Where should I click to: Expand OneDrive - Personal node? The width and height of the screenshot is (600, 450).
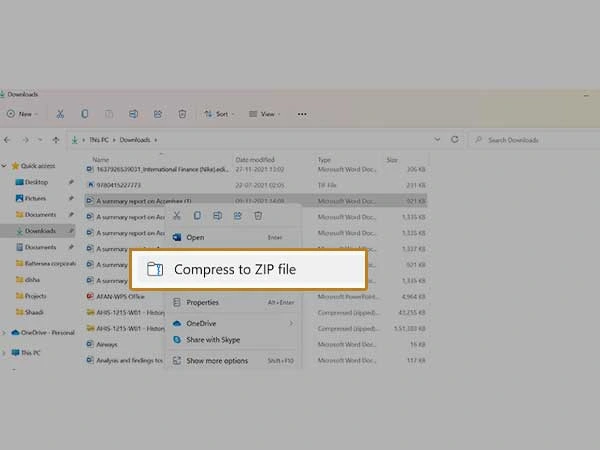click(x=4, y=333)
